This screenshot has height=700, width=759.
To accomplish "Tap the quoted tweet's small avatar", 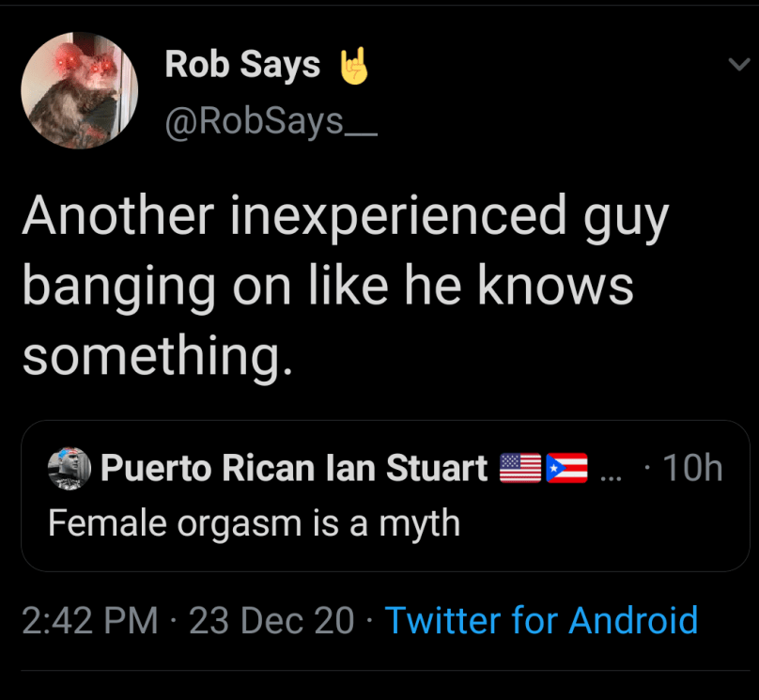I will coord(69,467).
